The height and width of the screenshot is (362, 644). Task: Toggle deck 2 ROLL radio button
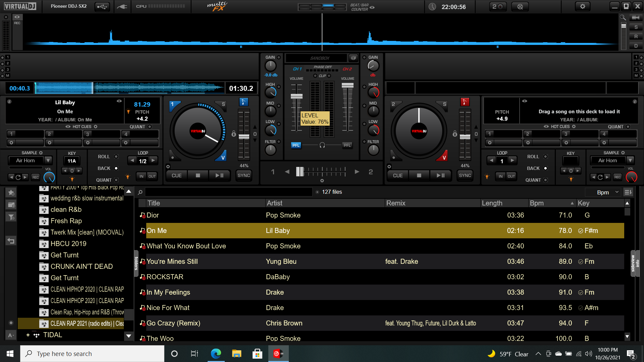click(x=545, y=157)
